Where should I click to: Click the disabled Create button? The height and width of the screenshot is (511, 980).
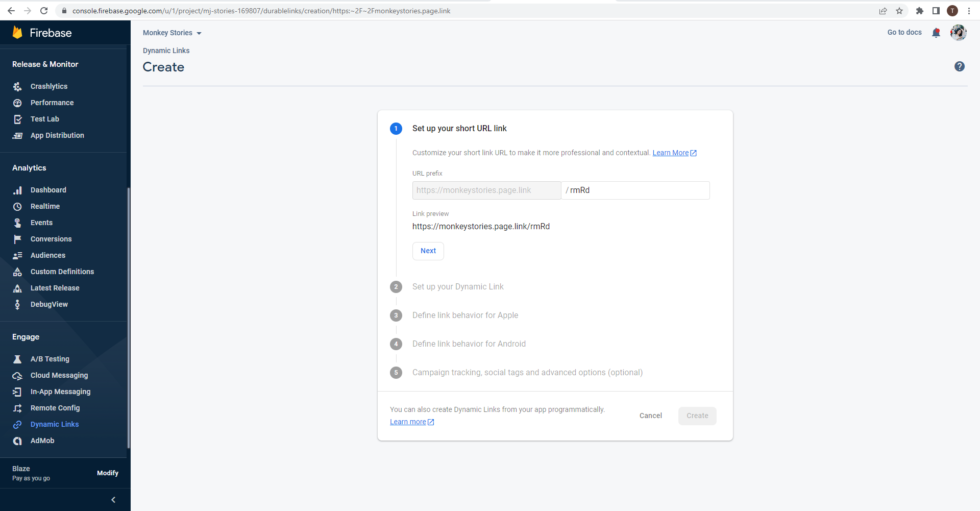[697, 416]
